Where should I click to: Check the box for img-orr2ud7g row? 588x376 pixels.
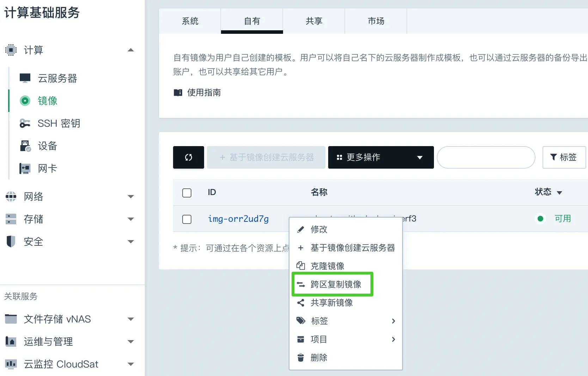[x=187, y=219]
